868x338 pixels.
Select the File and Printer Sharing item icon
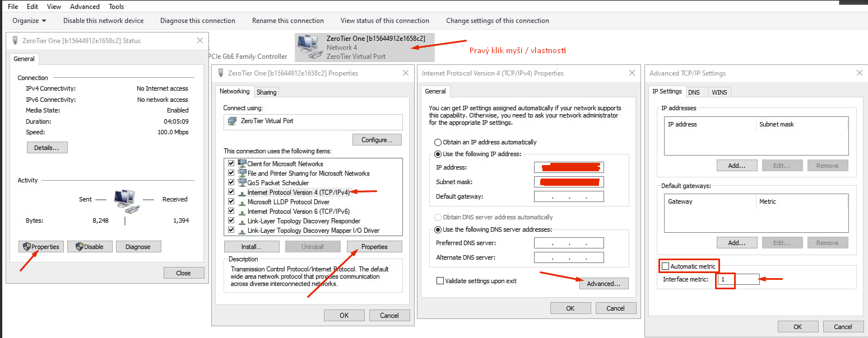click(x=242, y=173)
